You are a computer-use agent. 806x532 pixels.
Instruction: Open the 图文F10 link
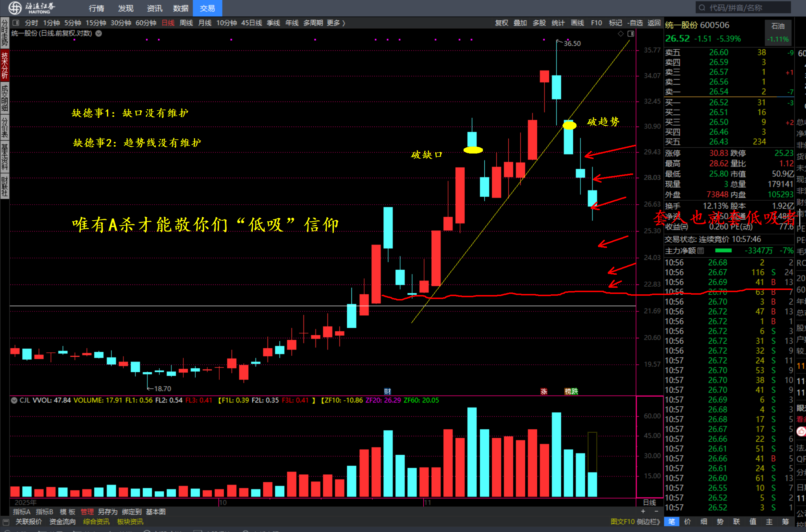(x=622, y=521)
